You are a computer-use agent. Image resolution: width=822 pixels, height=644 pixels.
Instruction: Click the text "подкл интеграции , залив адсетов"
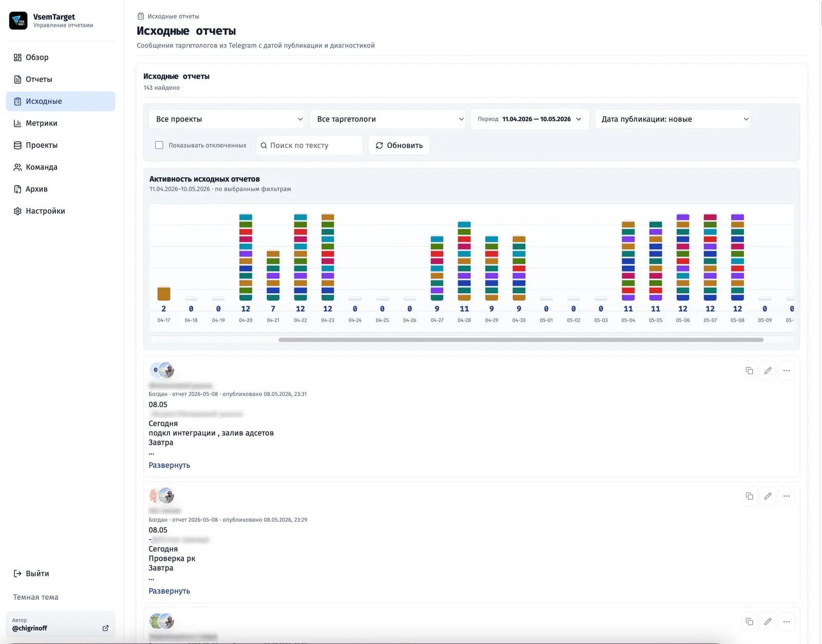(x=211, y=433)
